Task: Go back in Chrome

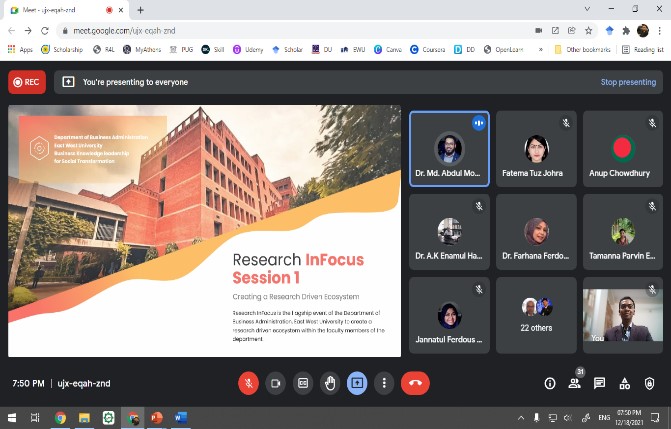Action: pos(12,31)
